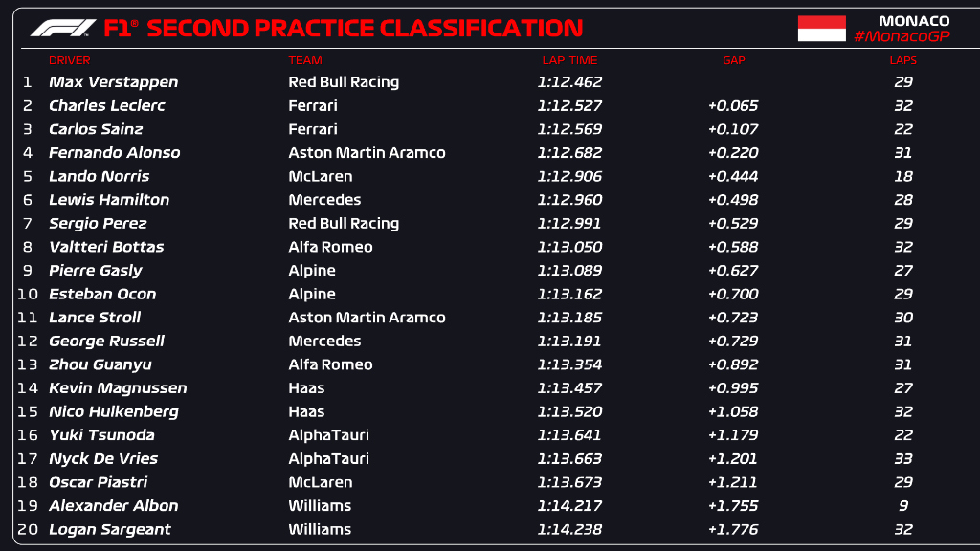Click the F1 logo icon
This screenshot has width=980, height=551.
(x=63, y=29)
